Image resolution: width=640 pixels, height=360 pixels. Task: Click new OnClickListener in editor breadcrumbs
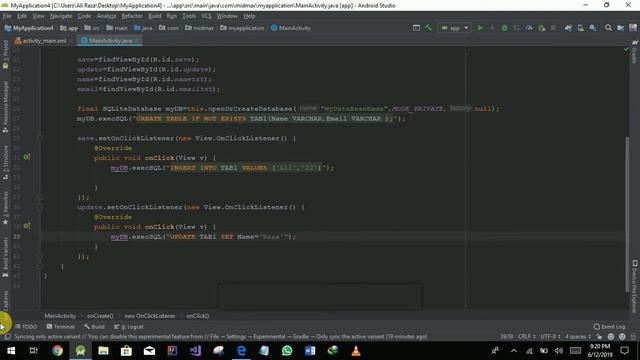coord(150,316)
